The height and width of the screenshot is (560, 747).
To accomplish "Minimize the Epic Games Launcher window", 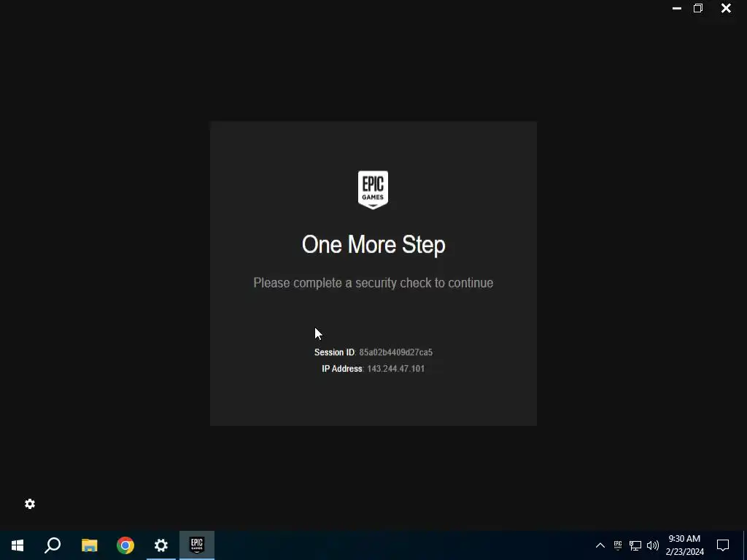I will (676, 8).
